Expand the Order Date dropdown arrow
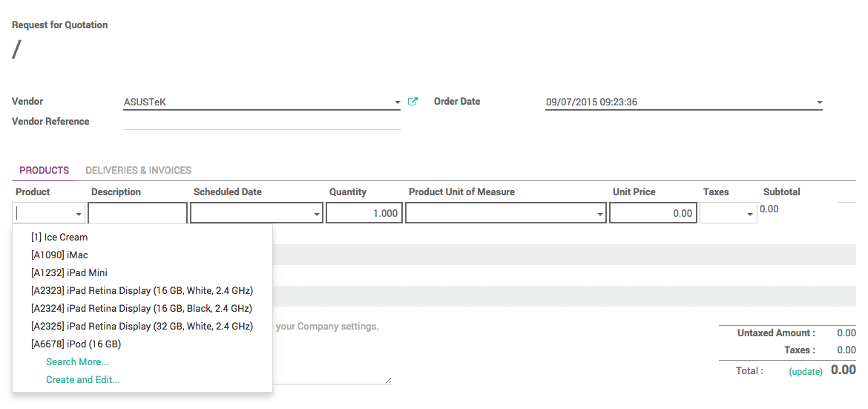The image size is (868, 409). pyautogui.click(x=819, y=102)
